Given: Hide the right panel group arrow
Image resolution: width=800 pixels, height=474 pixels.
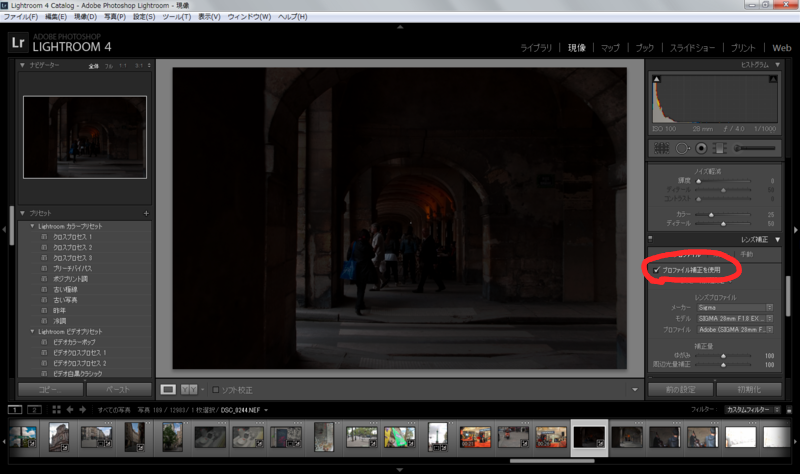Looking at the screenshot, I should [x=795, y=230].
